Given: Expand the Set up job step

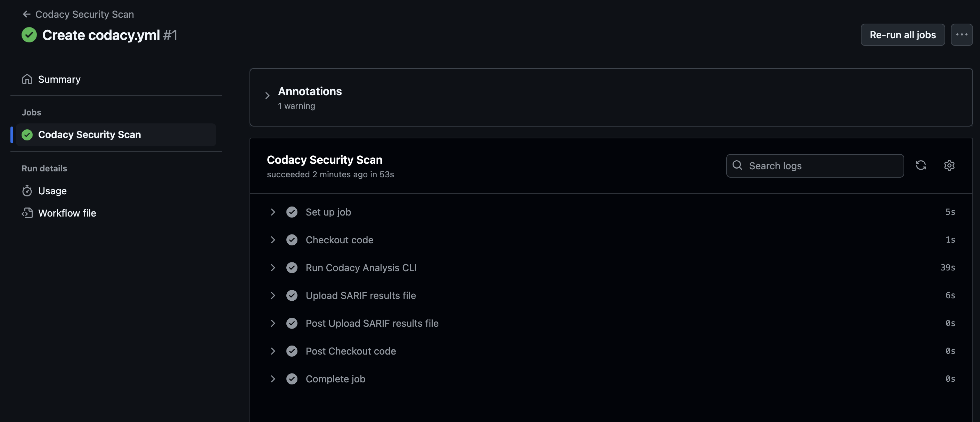Looking at the screenshot, I should point(273,212).
